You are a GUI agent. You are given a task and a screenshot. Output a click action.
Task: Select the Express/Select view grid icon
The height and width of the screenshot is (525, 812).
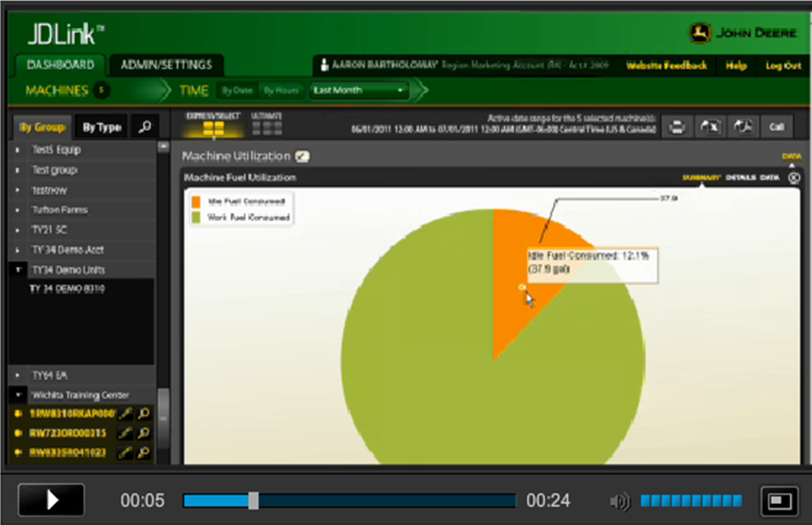213,128
